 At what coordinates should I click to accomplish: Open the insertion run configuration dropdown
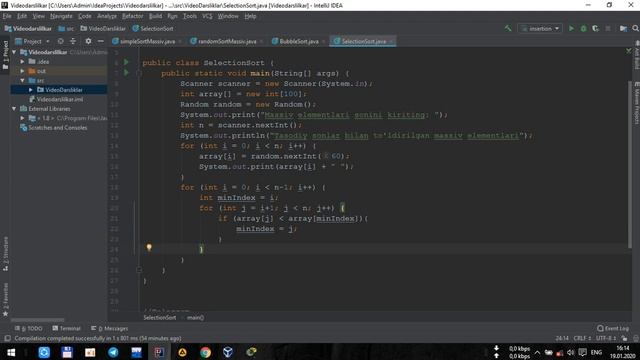pyautogui.click(x=540, y=29)
